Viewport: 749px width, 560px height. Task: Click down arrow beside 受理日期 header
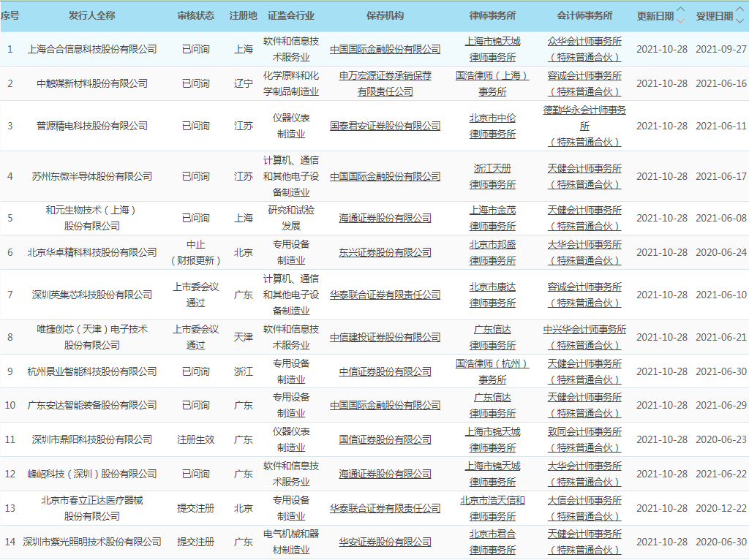click(x=740, y=20)
